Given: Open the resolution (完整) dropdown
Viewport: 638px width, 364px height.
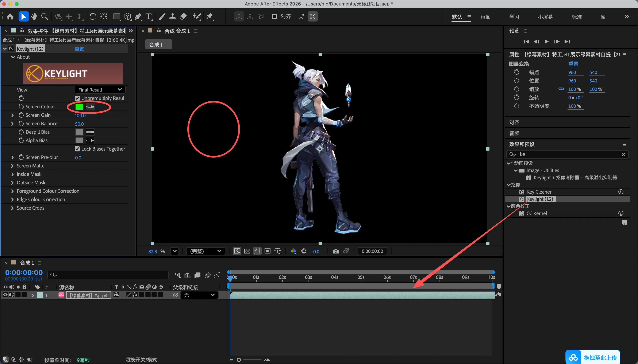Looking at the screenshot, I should tap(205, 251).
